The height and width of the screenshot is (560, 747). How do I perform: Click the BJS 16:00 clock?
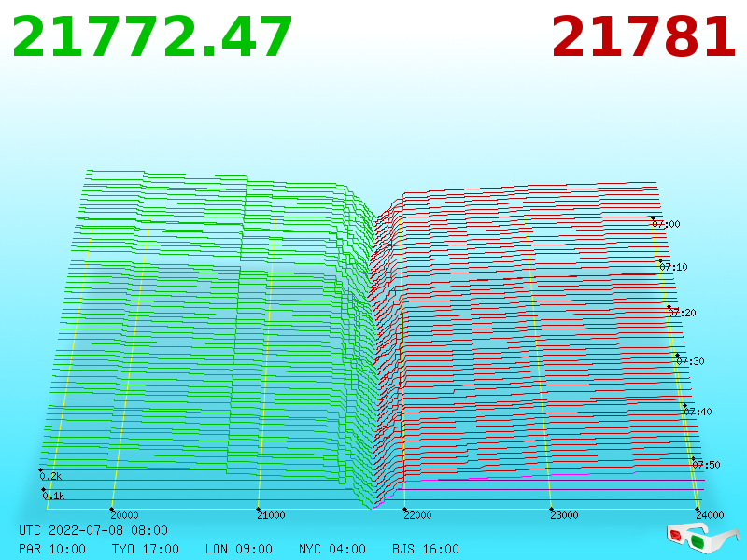click(x=426, y=549)
